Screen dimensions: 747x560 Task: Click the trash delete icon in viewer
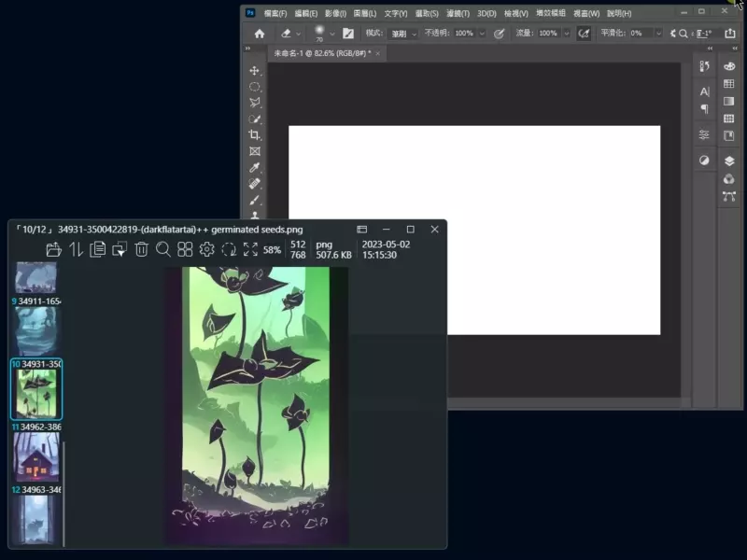coord(141,249)
